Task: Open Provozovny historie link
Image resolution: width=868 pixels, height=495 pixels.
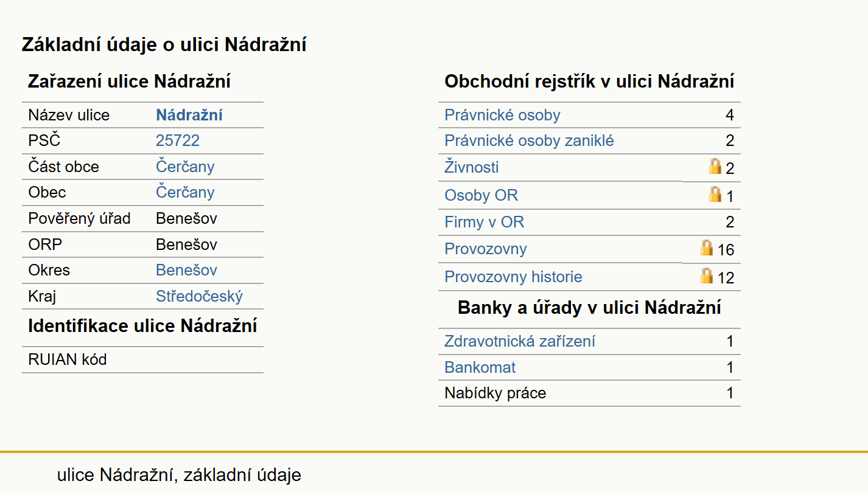Action: [x=513, y=277]
